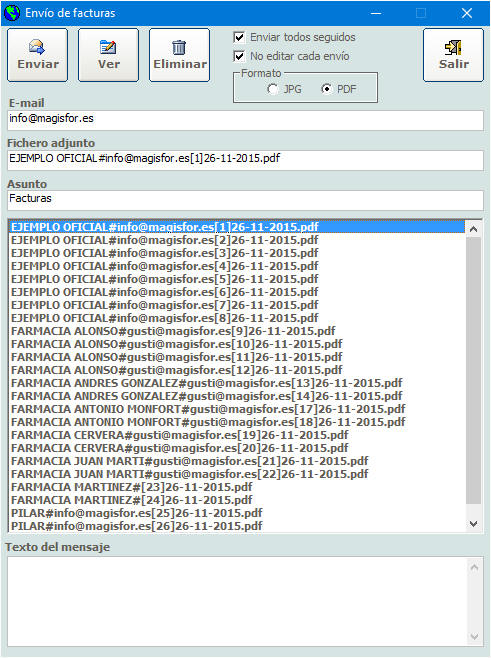Click the message text scrollbar down arrow
Image resolution: width=491 pixels, height=658 pixels.
pyautogui.click(x=475, y=637)
